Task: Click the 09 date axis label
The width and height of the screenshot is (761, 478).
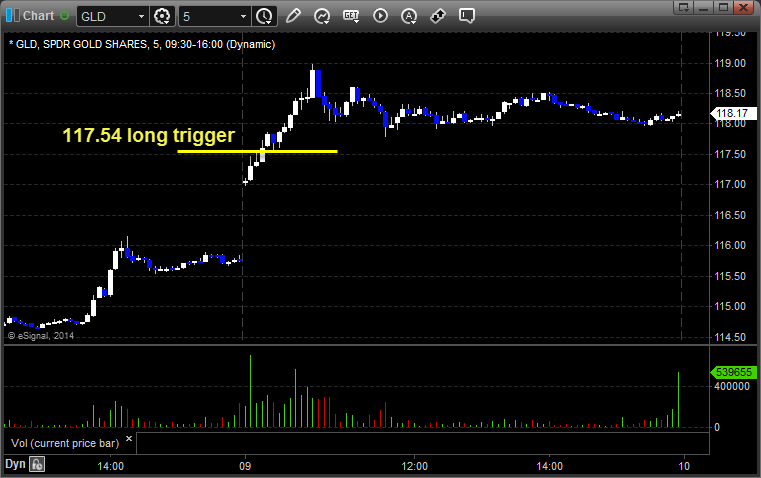Action: point(245,466)
